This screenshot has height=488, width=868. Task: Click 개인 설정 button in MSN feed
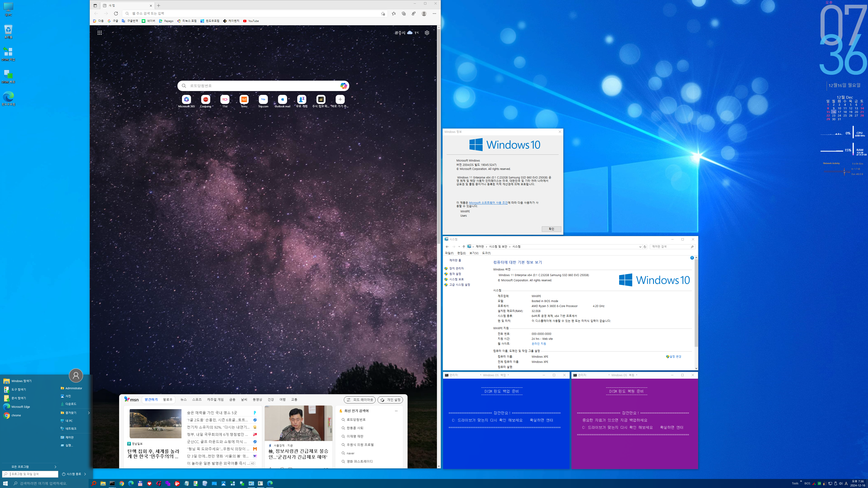[390, 400]
